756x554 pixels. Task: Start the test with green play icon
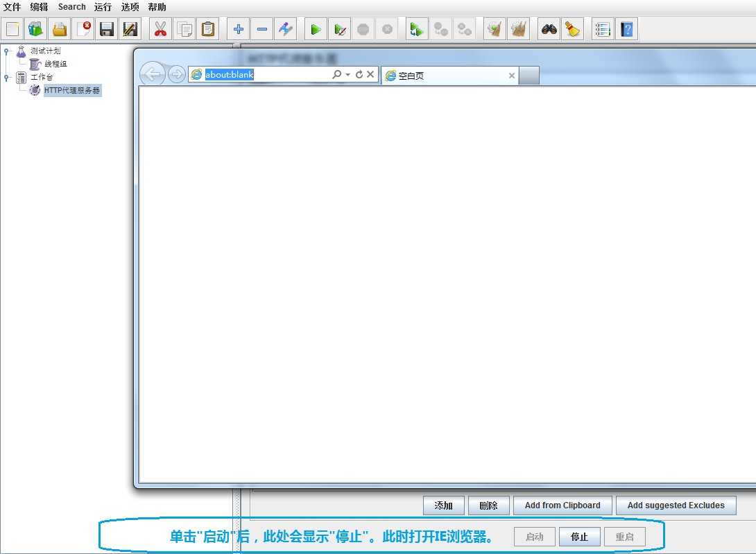[316, 29]
